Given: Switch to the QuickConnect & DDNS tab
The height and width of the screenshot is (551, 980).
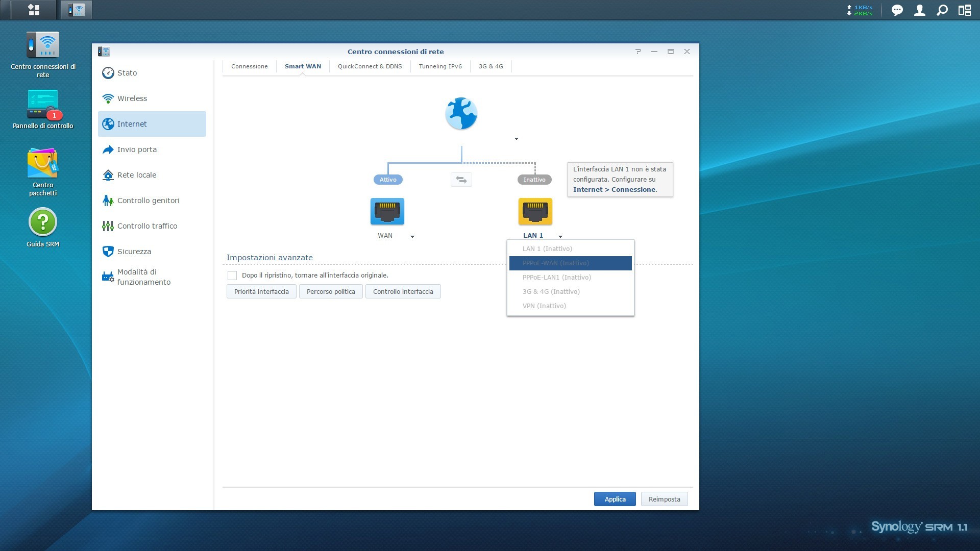Looking at the screenshot, I should click(x=370, y=66).
